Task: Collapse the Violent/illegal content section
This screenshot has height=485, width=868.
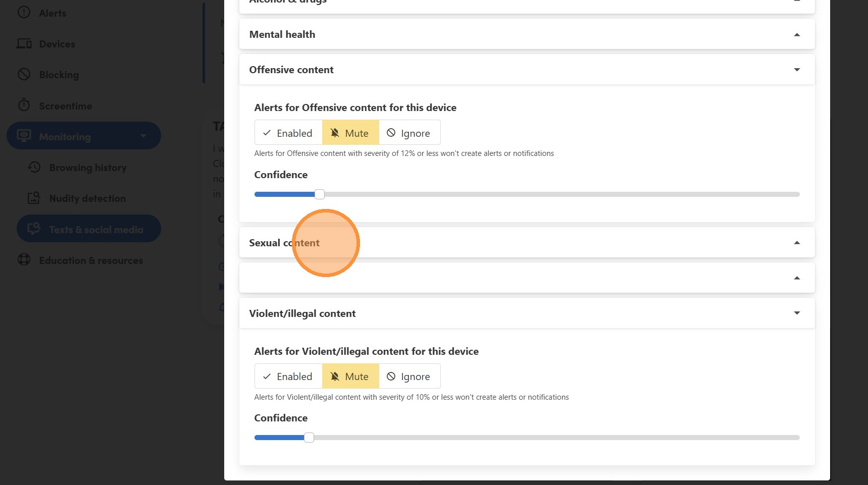Action: click(x=797, y=313)
